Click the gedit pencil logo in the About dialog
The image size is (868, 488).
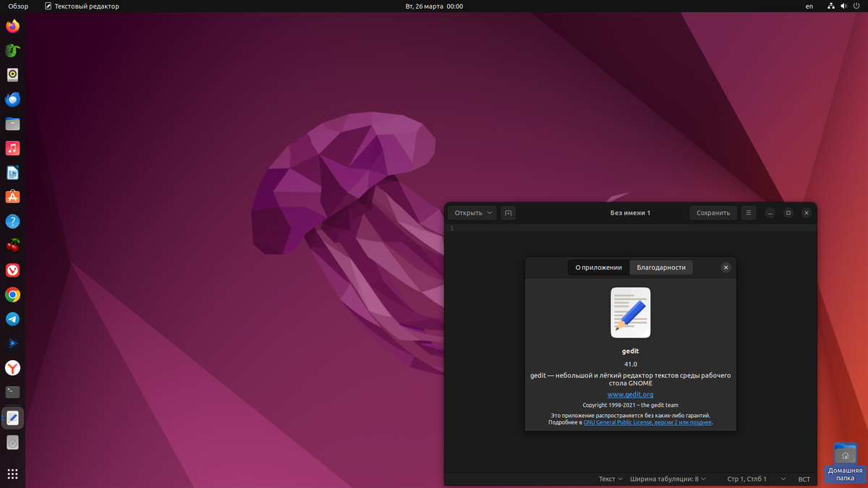point(630,312)
